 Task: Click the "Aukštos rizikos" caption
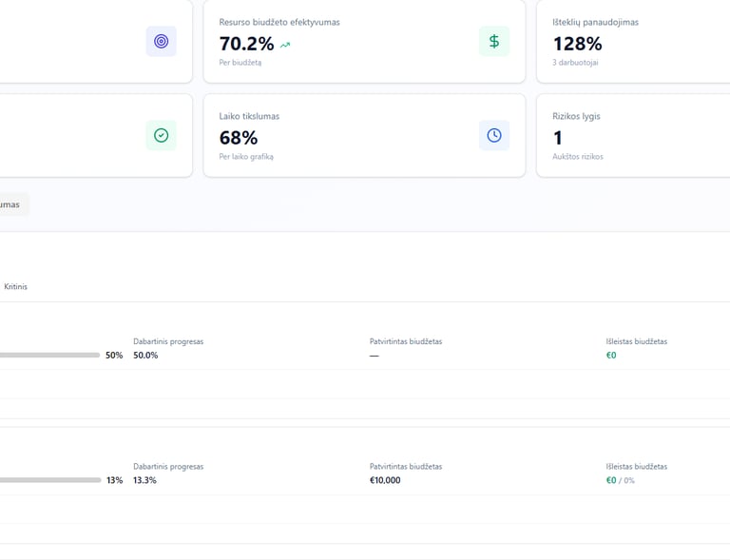pyautogui.click(x=578, y=157)
